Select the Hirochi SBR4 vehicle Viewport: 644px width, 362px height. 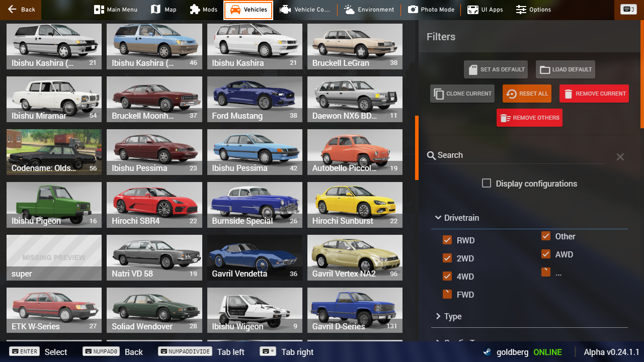pos(154,205)
